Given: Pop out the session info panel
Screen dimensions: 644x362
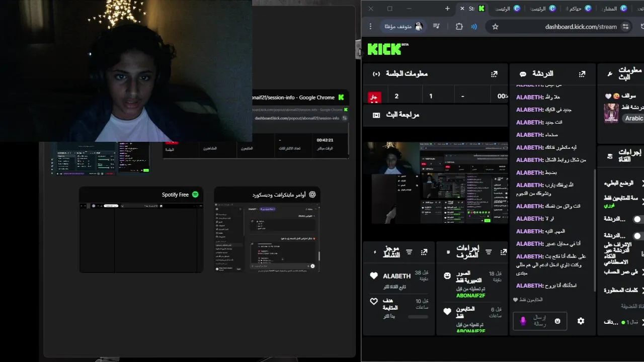Looking at the screenshot, I should (x=494, y=74).
